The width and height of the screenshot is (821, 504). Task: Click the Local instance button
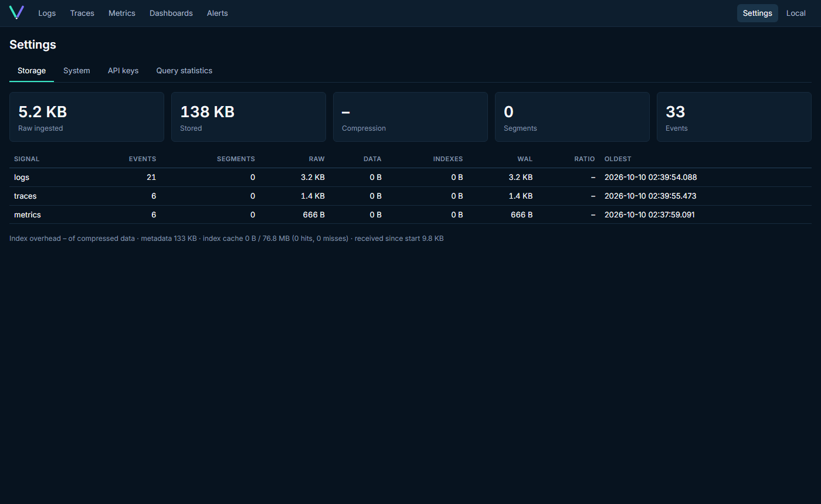pyautogui.click(x=796, y=13)
